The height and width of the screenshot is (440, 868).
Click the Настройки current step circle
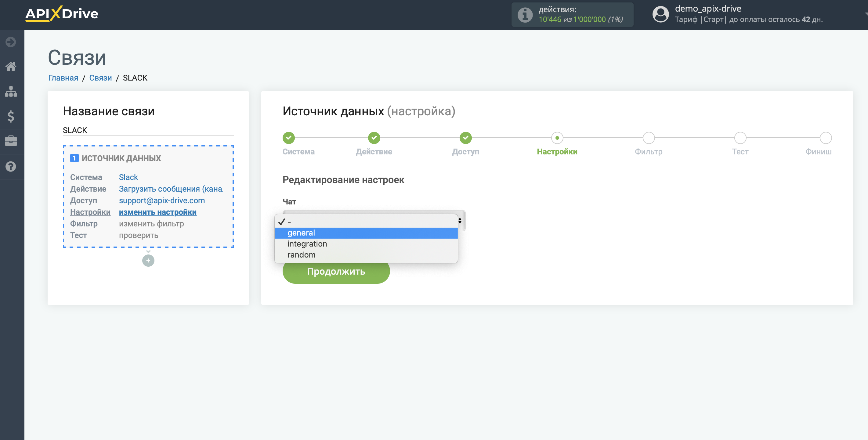pyautogui.click(x=557, y=138)
